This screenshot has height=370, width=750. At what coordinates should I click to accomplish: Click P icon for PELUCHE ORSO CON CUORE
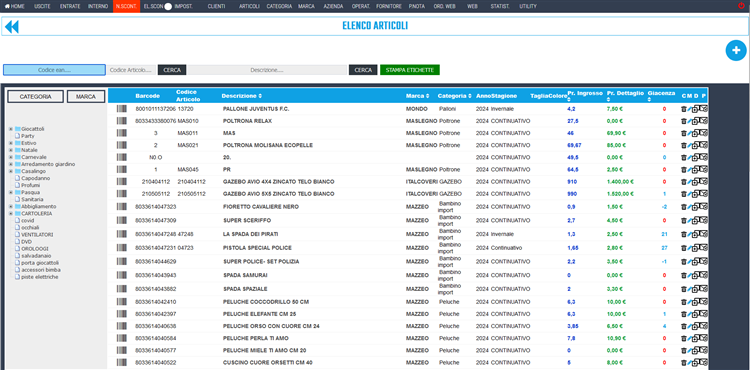[x=704, y=326]
